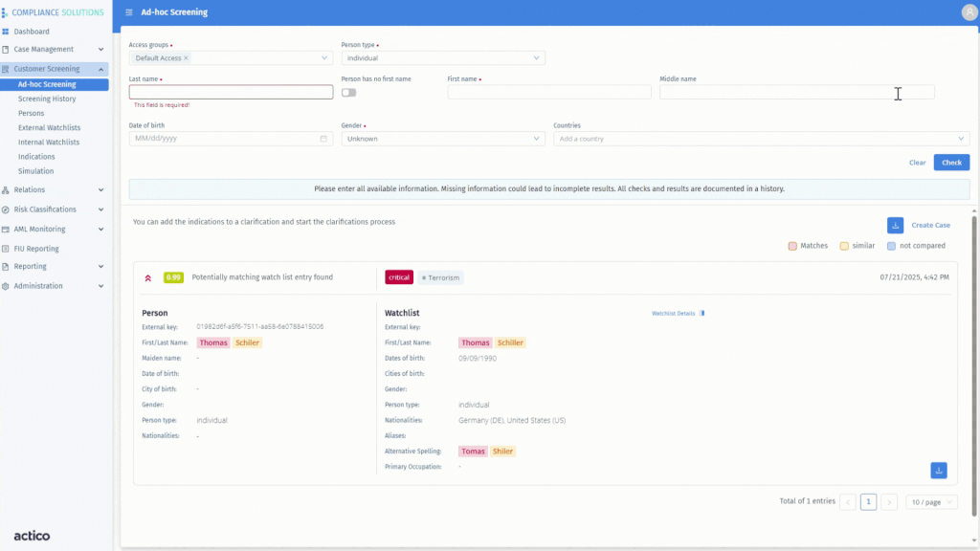Remove the Default Access chip via its X

click(x=187, y=57)
